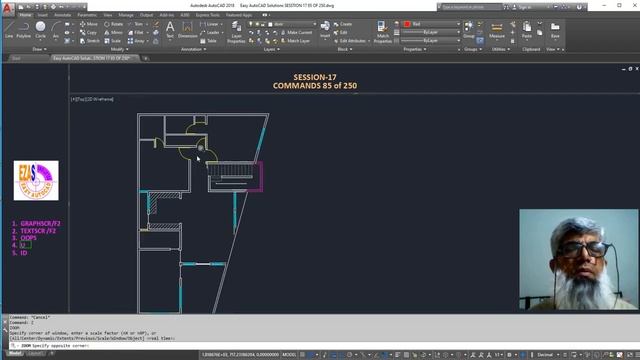Switch to the Insert ribbon tab

click(42, 15)
